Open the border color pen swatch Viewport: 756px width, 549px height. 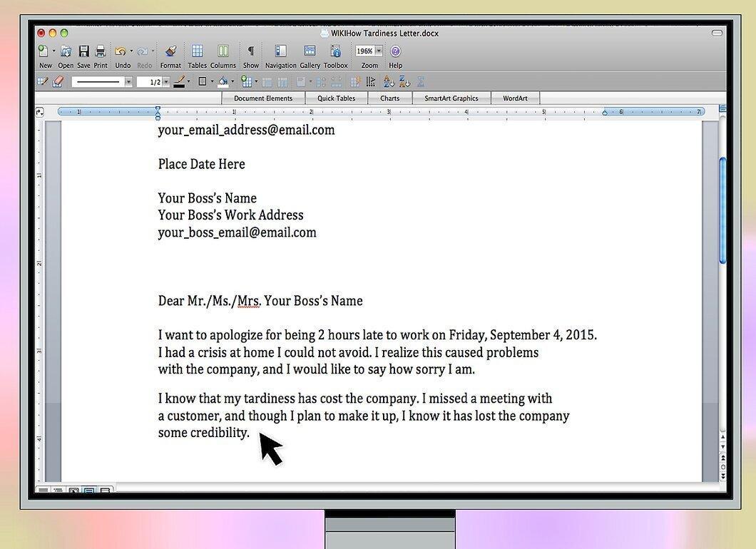coord(179,82)
